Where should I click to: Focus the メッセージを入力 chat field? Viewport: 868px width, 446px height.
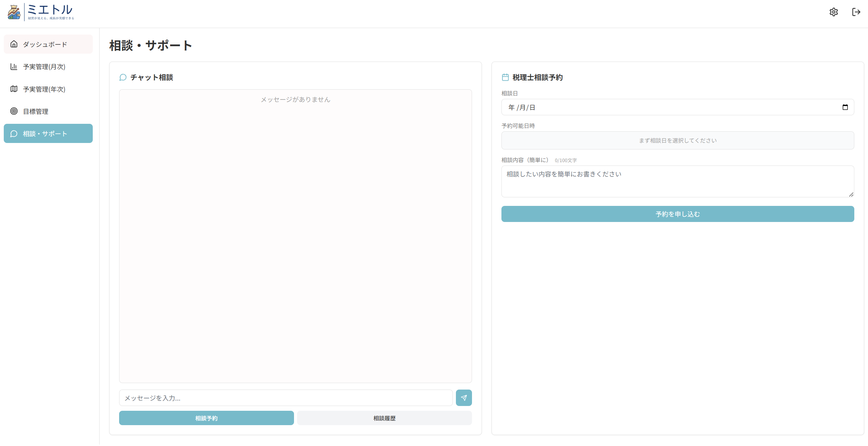click(286, 398)
